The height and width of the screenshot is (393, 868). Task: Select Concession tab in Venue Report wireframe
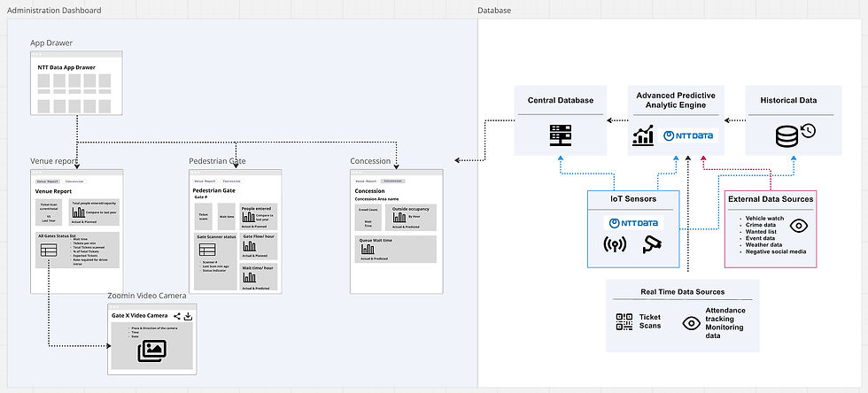click(74, 181)
